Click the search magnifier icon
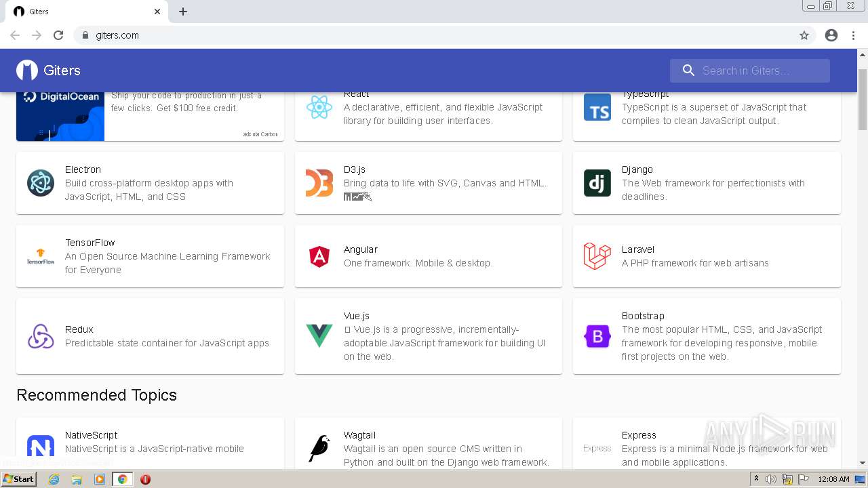The height and width of the screenshot is (488, 868). 688,70
